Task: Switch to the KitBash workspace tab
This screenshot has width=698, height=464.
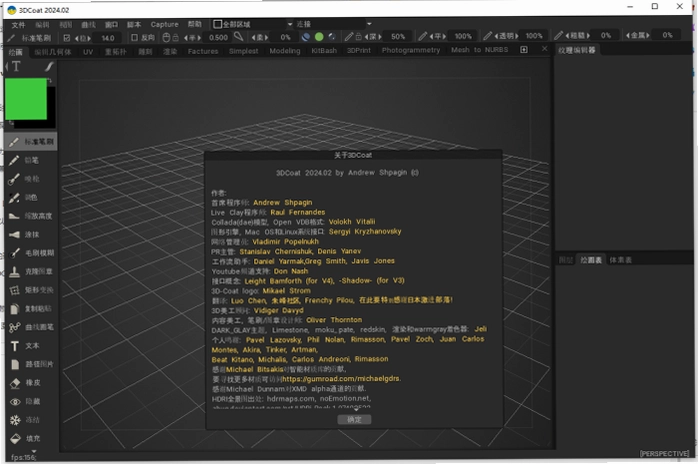Action: [x=324, y=50]
